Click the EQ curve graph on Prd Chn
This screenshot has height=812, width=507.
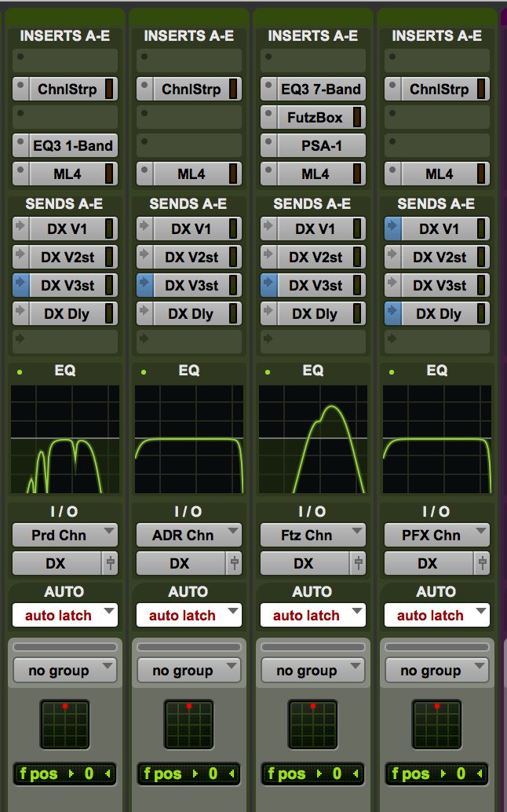[x=65, y=439]
